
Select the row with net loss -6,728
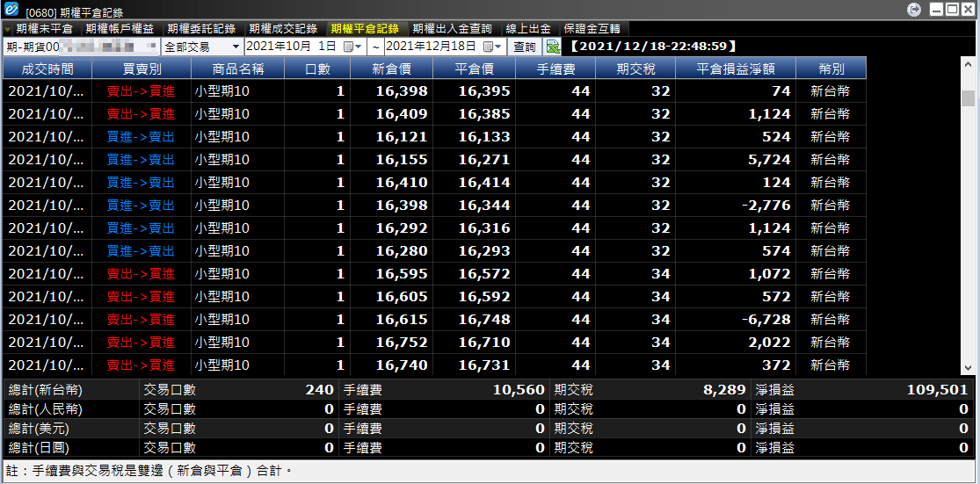coord(435,319)
